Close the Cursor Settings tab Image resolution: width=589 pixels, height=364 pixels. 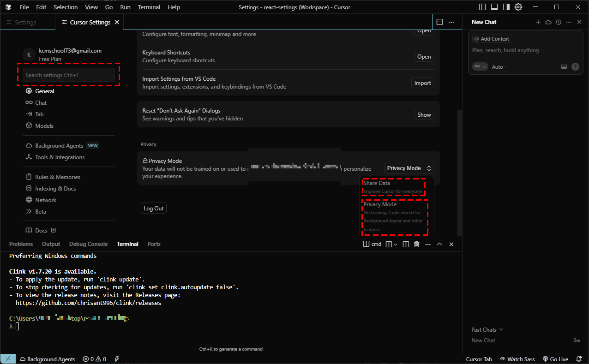pos(117,22)
